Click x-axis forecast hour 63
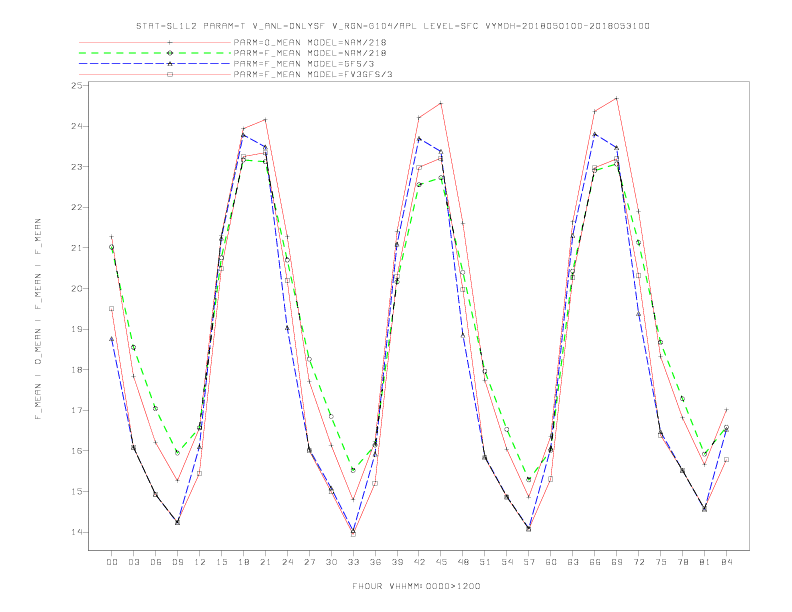 tap(573, 562)
